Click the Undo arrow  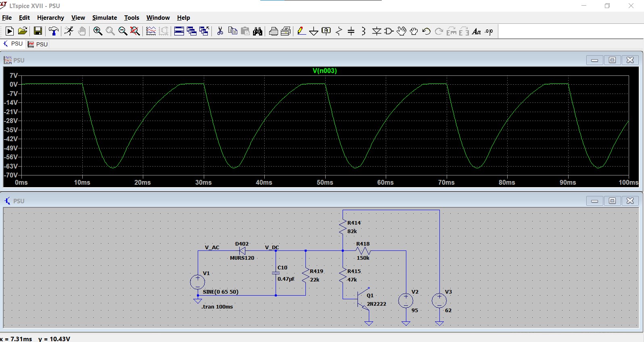pyautogui.click(x=426, y=31)
